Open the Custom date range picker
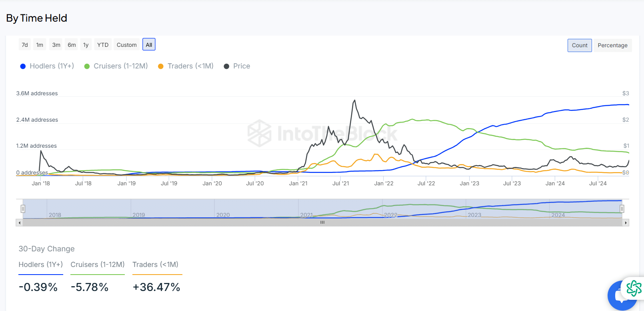The height and width of the screenshot is (311, 644). click(x=127, y=45)
